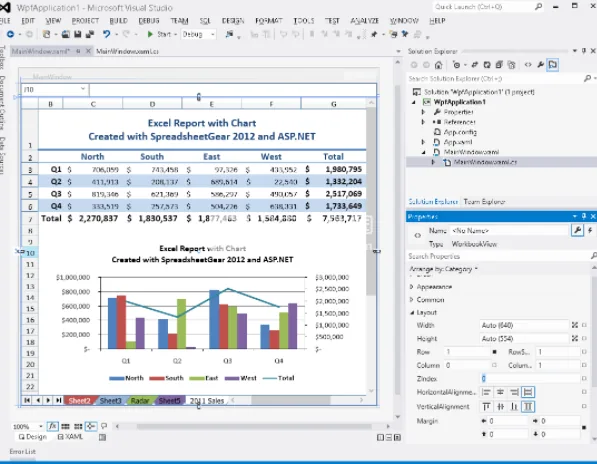Click the first sheet navigation arrow
Viewport: 597px width, 464px height.
point(27,400)
